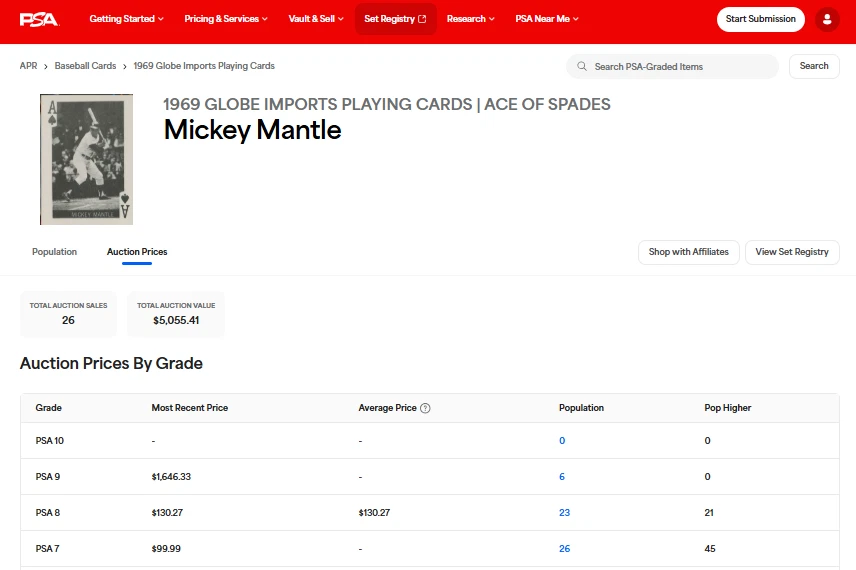Go to APR breadcrumb
Screen dimensions: 856x570
[x=28, y=66]
